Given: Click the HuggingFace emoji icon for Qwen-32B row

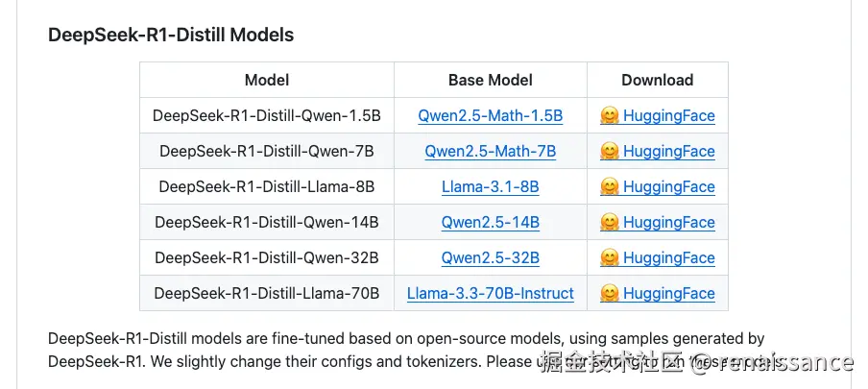Looking at the screenshot, I should click(x=609, y=258).
